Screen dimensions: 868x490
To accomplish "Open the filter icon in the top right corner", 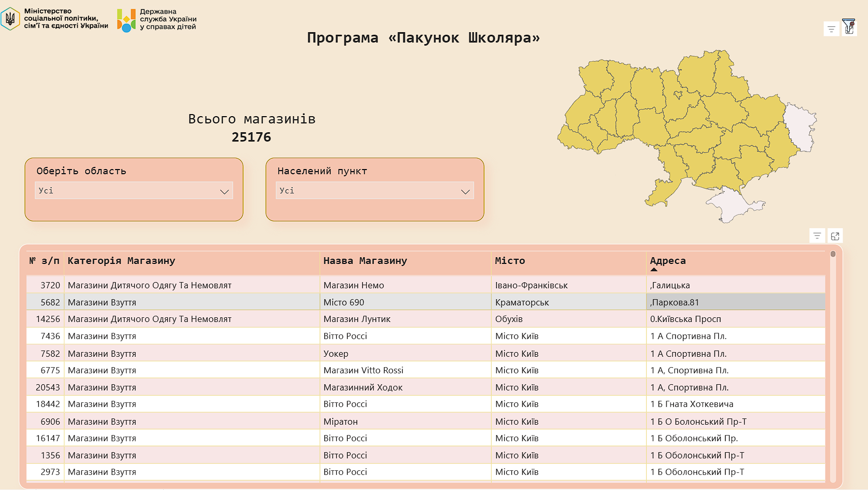I will click(x=831, y=29).
